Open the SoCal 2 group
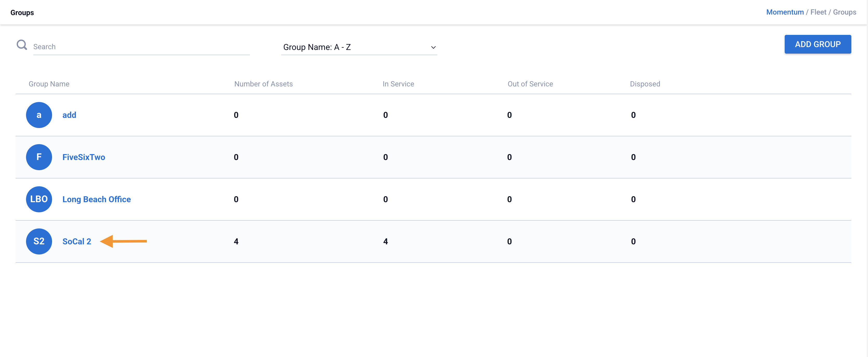Image resolution: width=868 pixels, height=357 pixels. (x=77, y=241)
